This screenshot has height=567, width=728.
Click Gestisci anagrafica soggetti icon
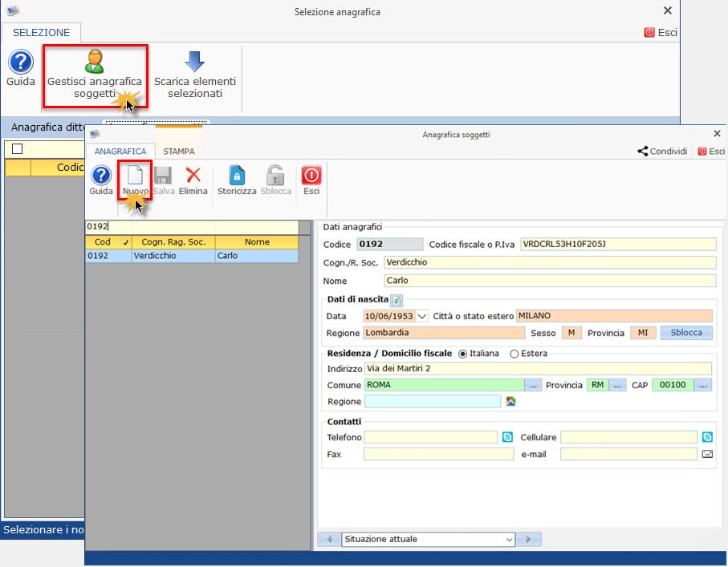tap(95, 61)
